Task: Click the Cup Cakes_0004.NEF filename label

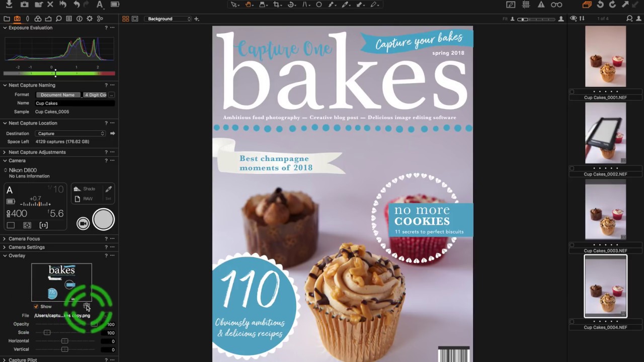Action: (606, 327)
